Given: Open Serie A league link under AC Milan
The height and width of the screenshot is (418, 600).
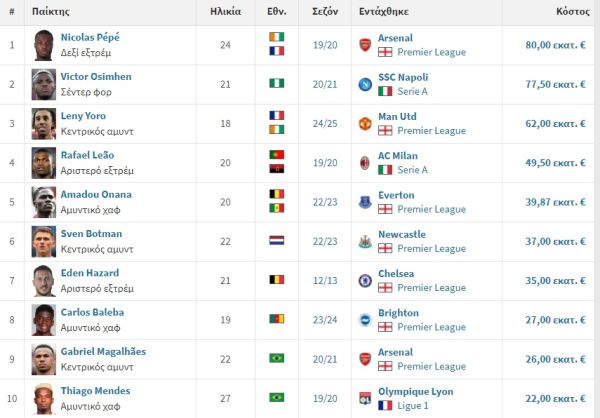Looking at the screenshot, I should click(x=414, y=170).
